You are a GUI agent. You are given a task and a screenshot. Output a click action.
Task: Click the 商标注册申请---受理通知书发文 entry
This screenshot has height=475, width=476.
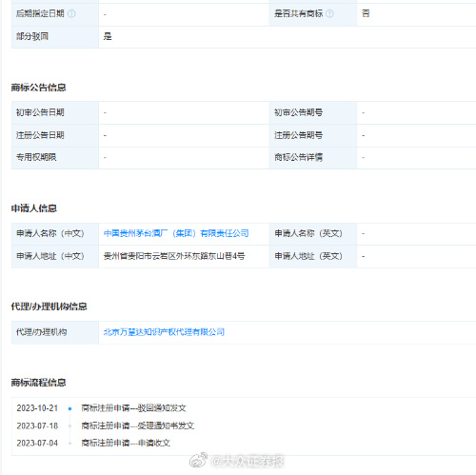[138, 426]
